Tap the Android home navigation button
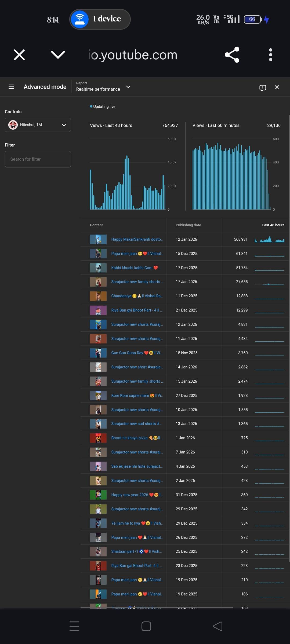The height and width of the screenshot is (644, 290). (x=146, y=626)
